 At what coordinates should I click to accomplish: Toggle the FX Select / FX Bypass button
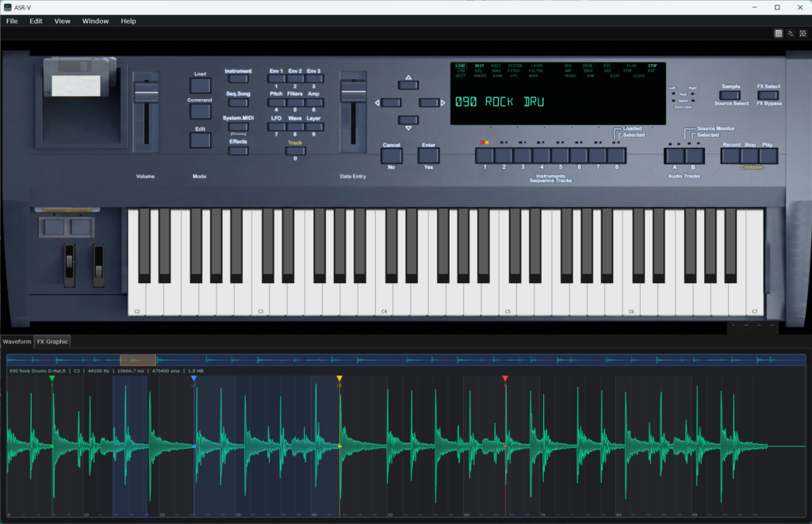click(x=768, y=95)
